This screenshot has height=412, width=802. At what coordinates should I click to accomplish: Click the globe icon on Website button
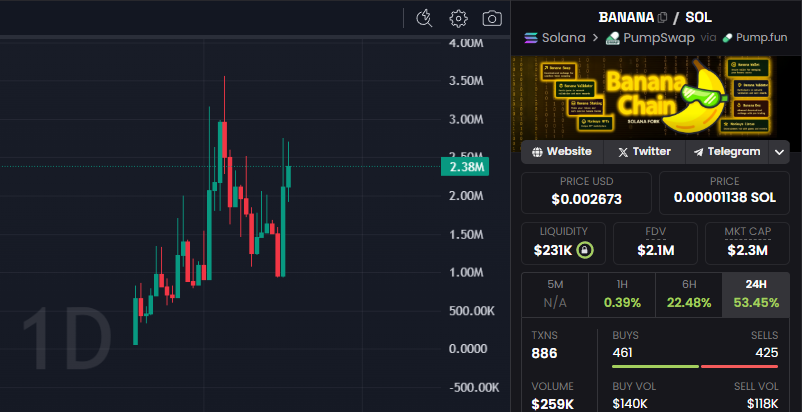click(x=537, y=152)
